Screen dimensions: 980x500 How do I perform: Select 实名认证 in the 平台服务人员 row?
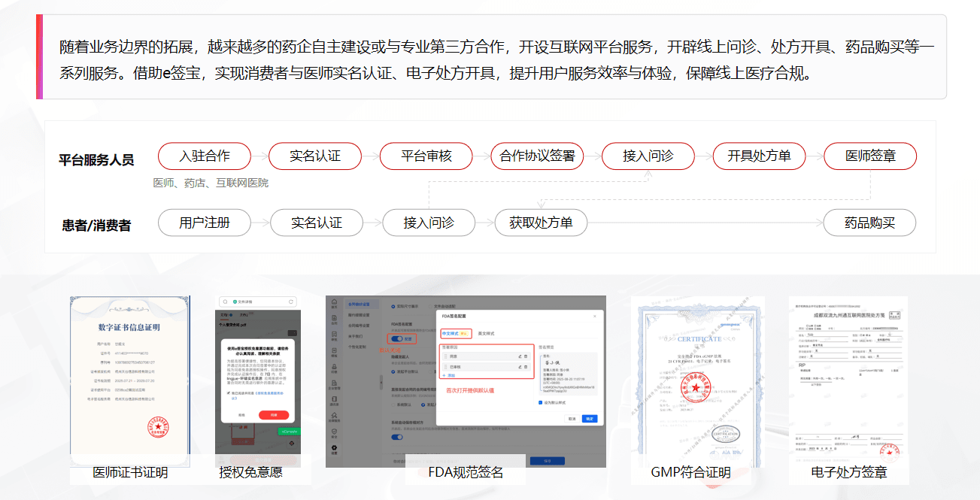coord(315,156)
